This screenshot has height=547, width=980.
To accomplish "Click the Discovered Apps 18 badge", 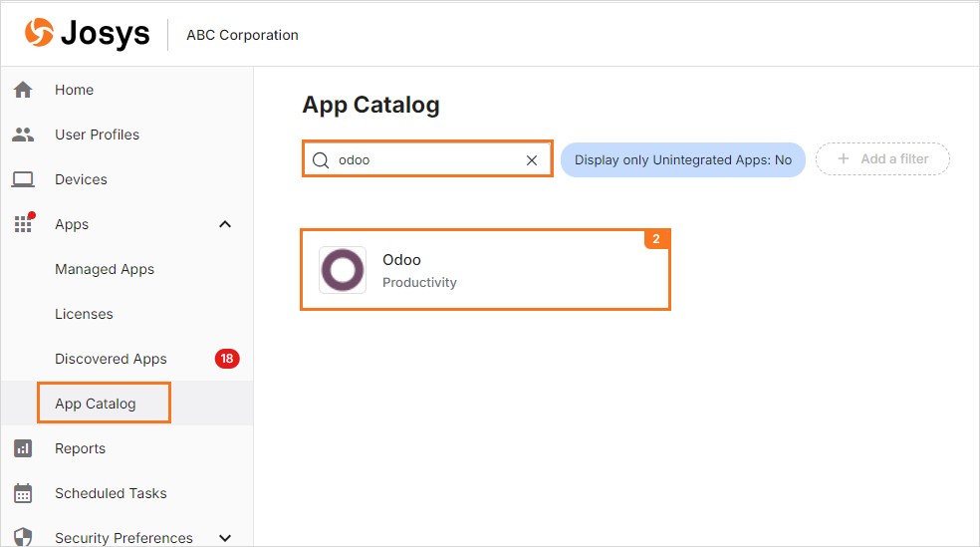I will (x=227, y=359).
